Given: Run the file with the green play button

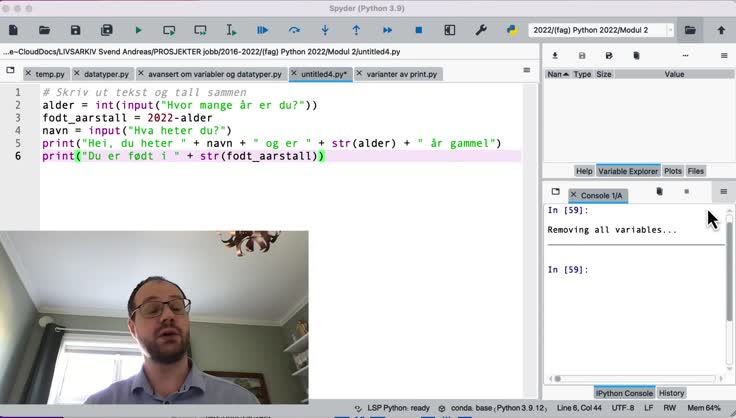Looking at the screenshot, I should 138,30.
